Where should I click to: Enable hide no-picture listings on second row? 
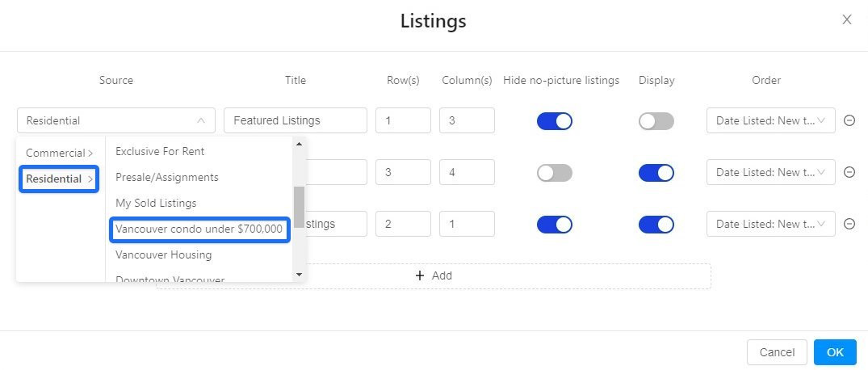click(555, 173)
